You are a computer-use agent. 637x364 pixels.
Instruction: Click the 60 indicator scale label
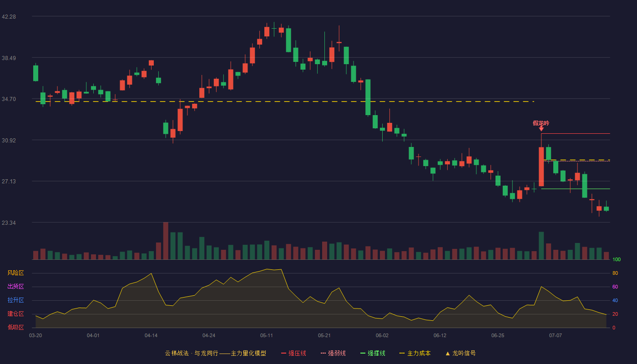click(615, 287)
